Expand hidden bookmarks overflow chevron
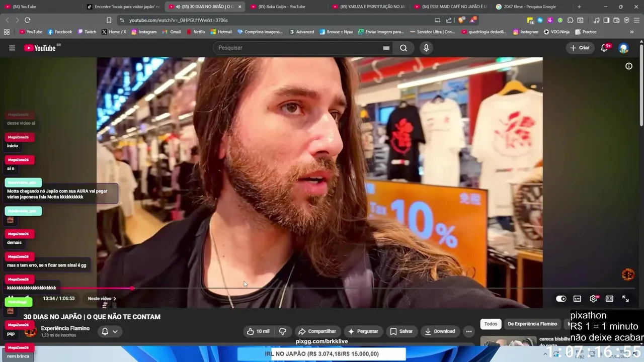The width and height of the screenshot is (644, 362). coord(632,32)
